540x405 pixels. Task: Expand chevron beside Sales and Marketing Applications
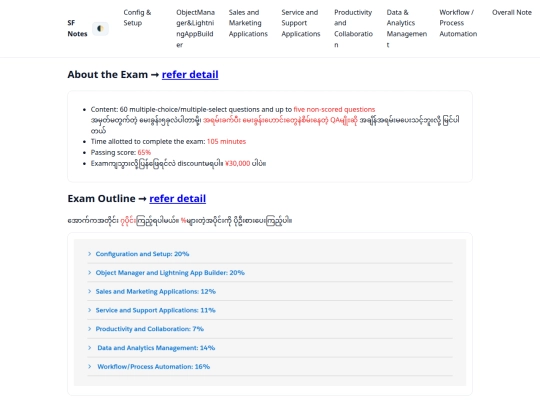[x=90, y=291]
